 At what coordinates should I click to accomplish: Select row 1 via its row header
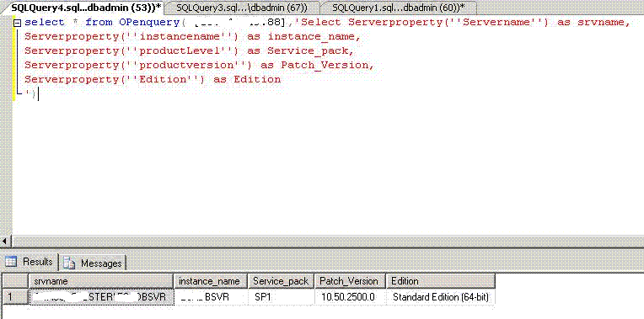tap(14, 297)
